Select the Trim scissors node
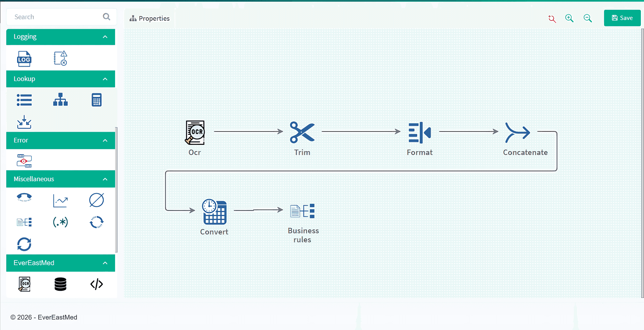 click(302, 132)
